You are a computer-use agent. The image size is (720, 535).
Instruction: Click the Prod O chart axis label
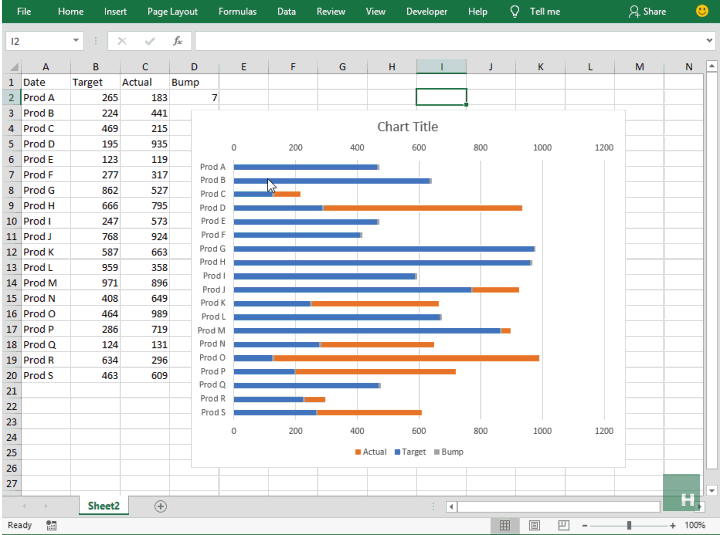coord(212,358)
